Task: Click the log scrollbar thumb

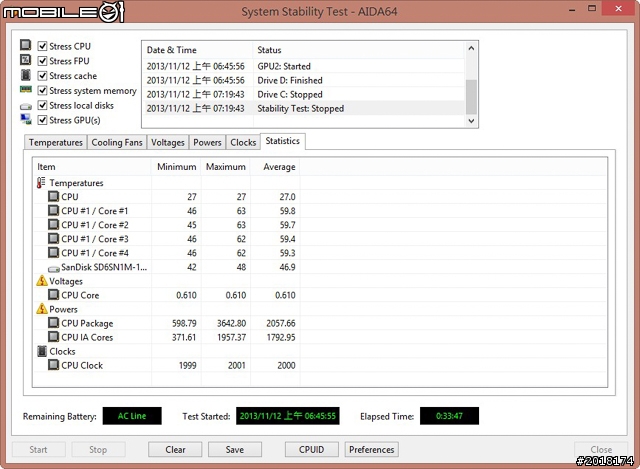Action: [471, 97]
